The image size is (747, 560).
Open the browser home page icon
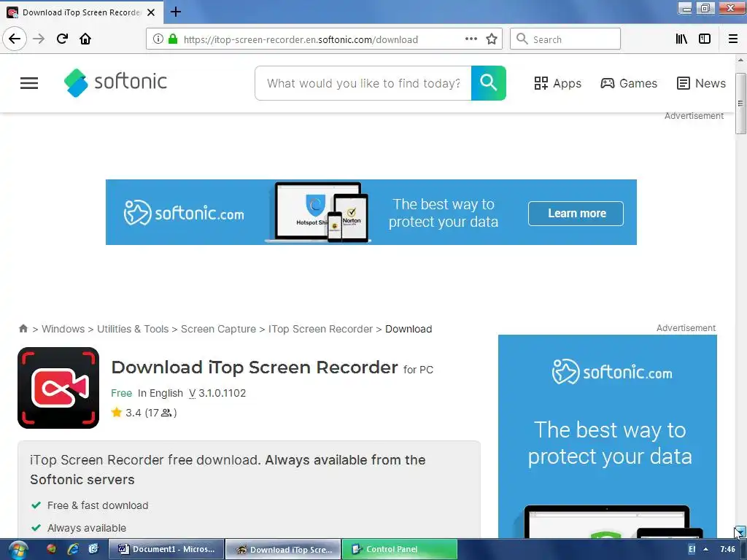85,39
